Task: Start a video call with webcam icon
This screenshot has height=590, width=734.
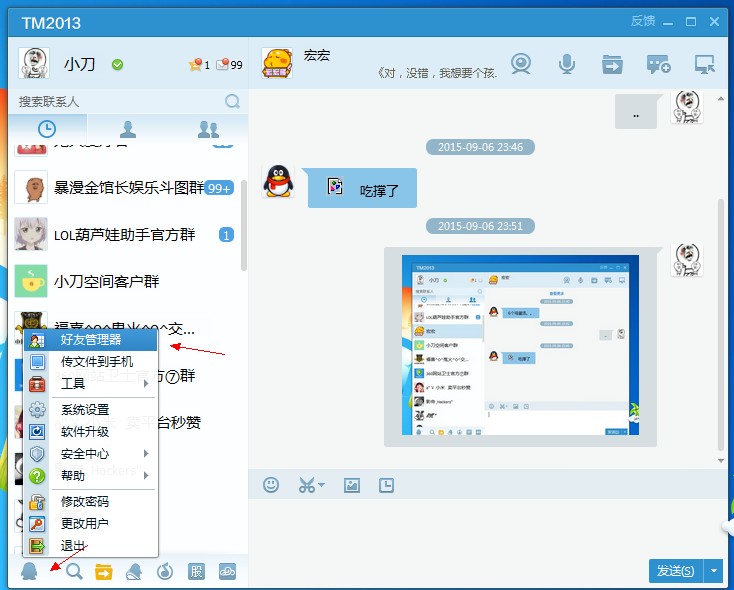Action: [x=521, y=64]
